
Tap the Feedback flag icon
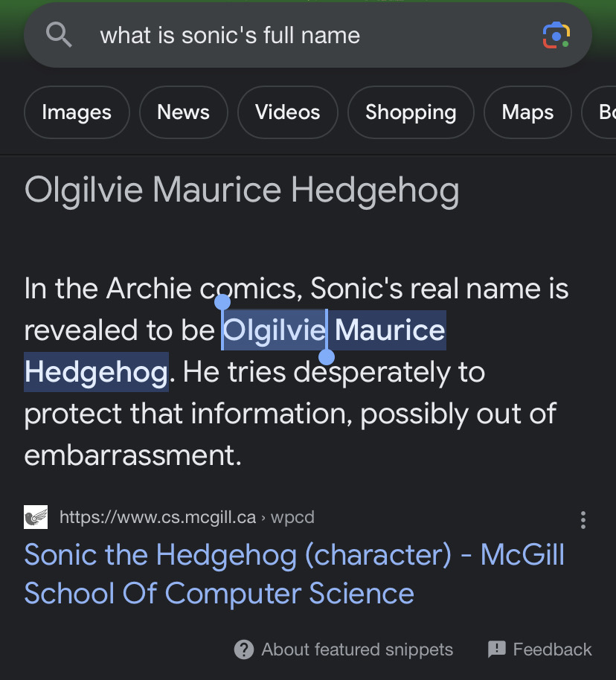tap(497, 649)
